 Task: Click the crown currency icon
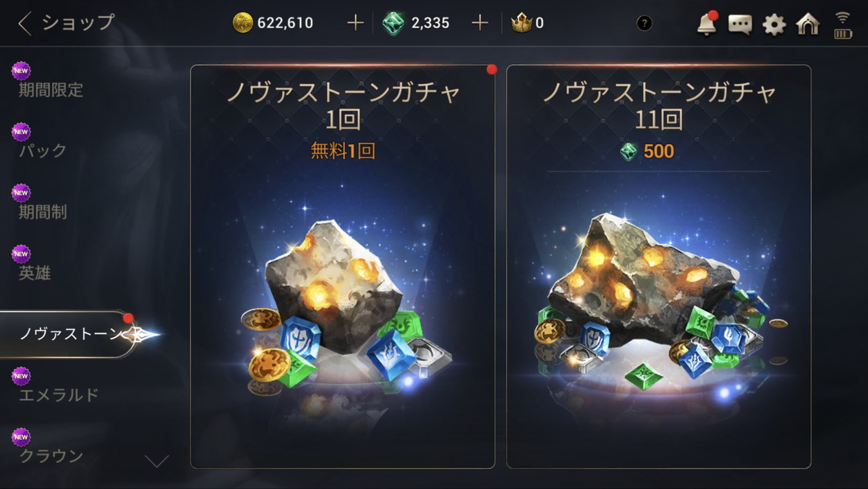coord(521,23)
